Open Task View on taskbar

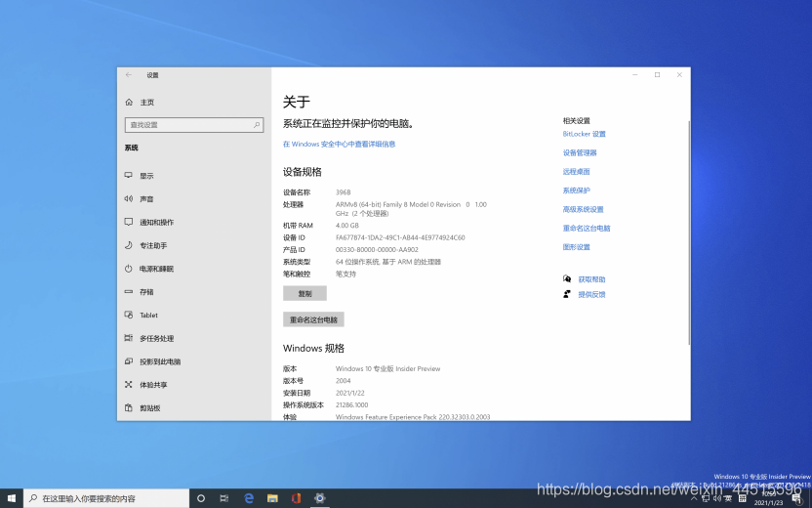tap(224, 498)
